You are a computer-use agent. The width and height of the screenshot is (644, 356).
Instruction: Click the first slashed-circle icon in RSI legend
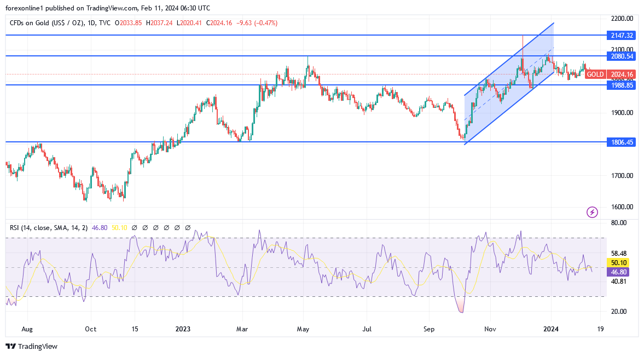coord(134,227)
